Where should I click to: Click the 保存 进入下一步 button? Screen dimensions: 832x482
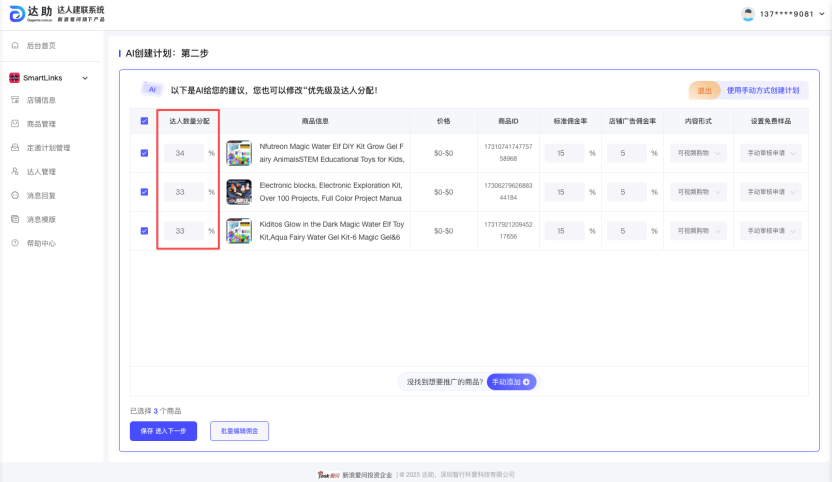pos(163,431)
